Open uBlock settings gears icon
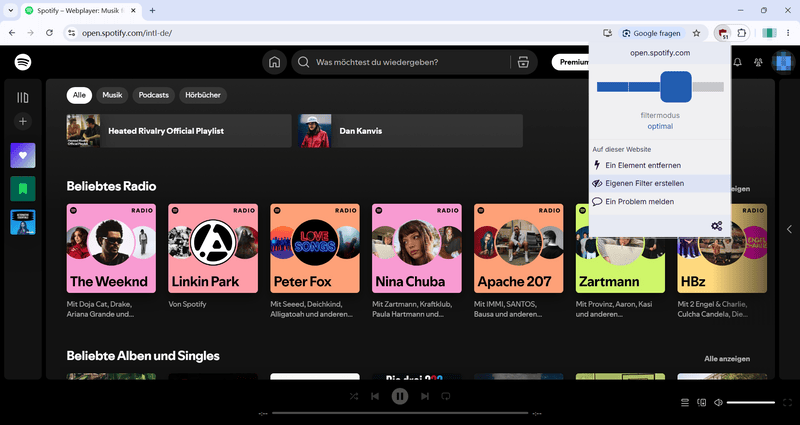This screenshot has height=425, width=800. tap(717, 226)
